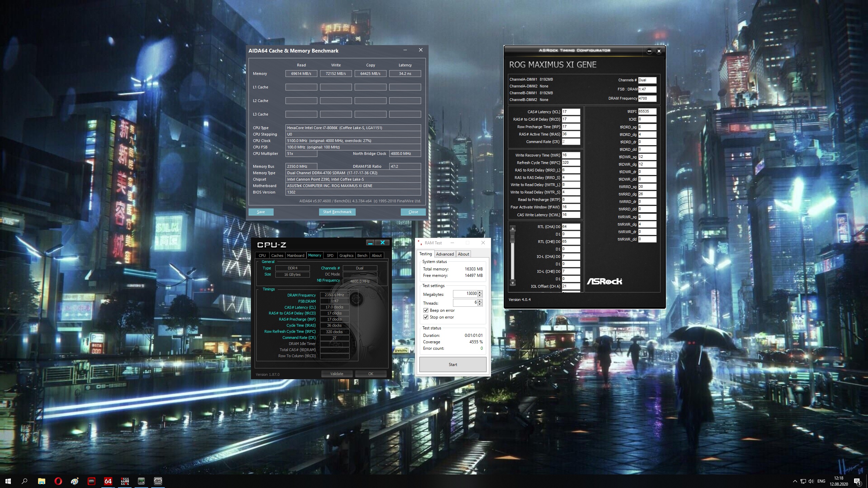Screen dimensions: 868x488
Task: Click the tREFI value input field
Action: (647, 111)
